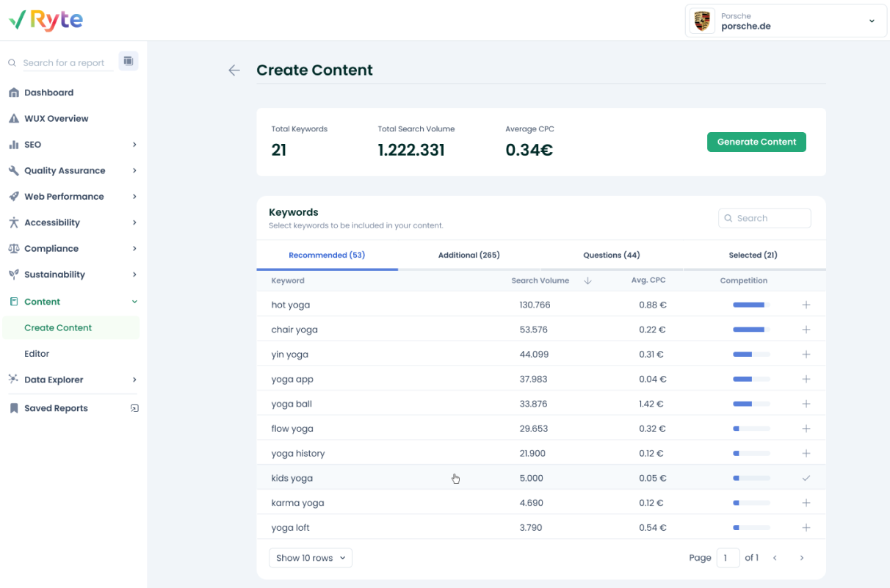Open the report catalog icon beside search
The height and width of the screenshot is (588, 890).
(128, 61)
